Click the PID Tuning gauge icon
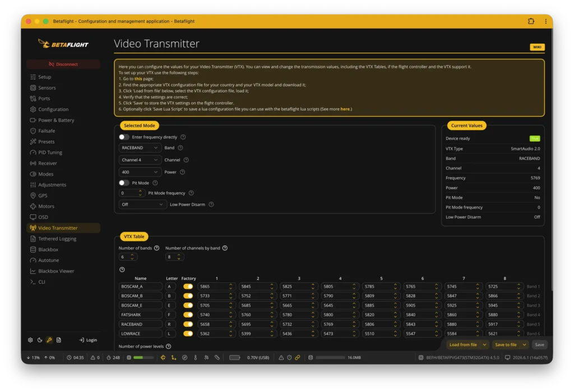Screen dimensions: 574x392 33,153
